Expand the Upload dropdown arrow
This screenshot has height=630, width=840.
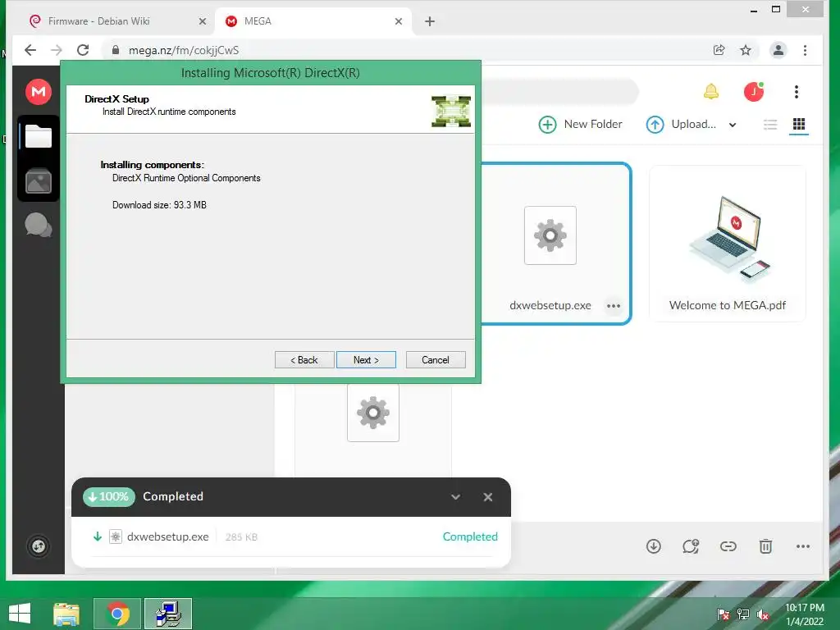(x=733, y=125)
